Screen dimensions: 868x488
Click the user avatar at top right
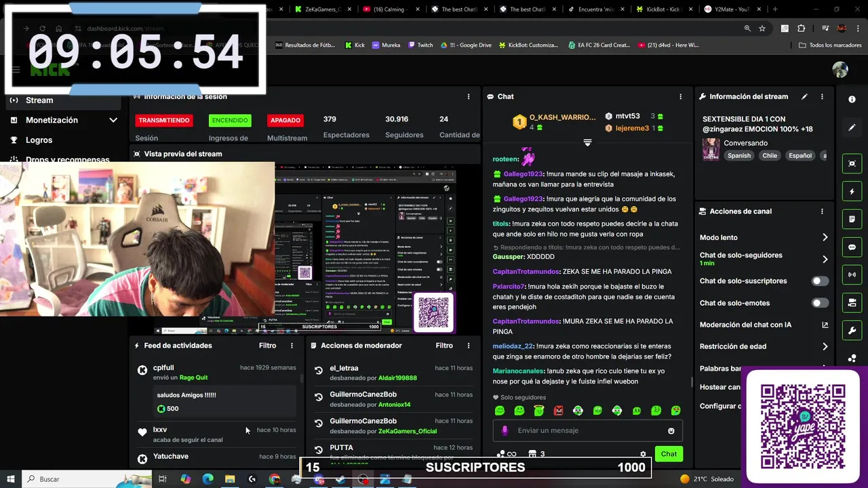point(840,70)
